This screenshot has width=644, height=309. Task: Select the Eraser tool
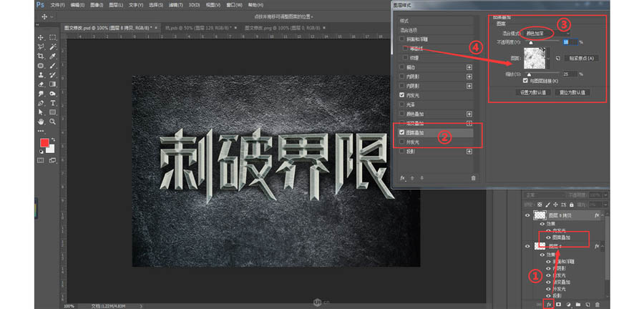click(x=41, y=84)
